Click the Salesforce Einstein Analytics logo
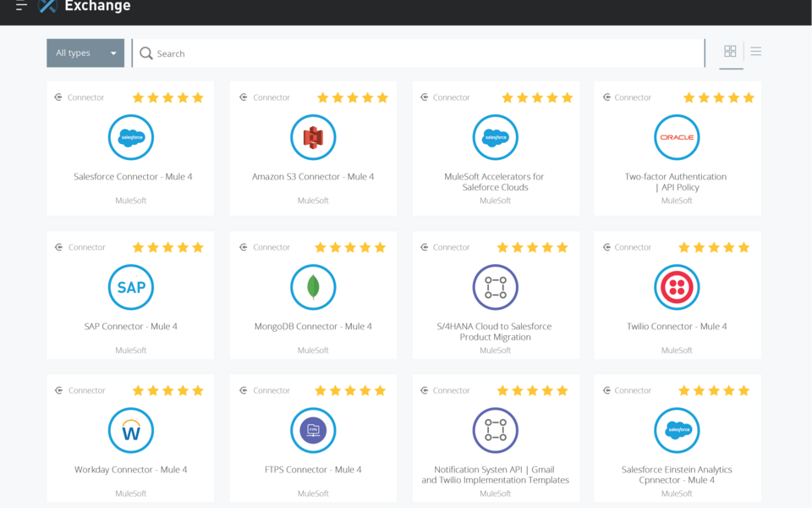 [x=677, y=430]
